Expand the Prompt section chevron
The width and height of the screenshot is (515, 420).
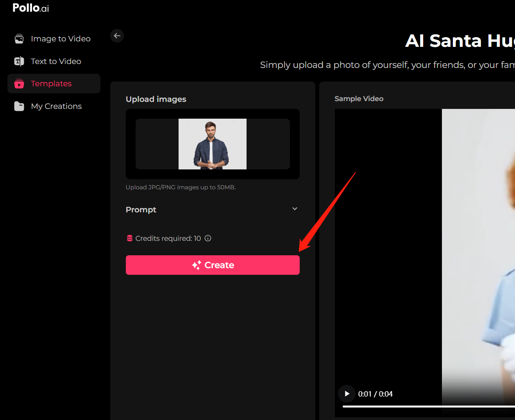295,209
